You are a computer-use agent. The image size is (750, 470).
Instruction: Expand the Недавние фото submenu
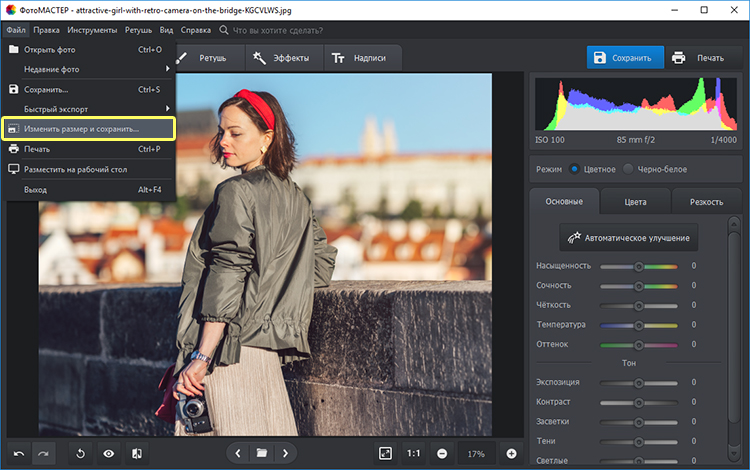pos(88,69)
